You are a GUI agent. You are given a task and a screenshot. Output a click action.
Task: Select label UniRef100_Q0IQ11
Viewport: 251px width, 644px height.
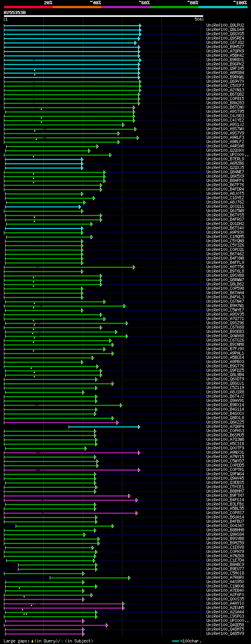click(225, 206)
